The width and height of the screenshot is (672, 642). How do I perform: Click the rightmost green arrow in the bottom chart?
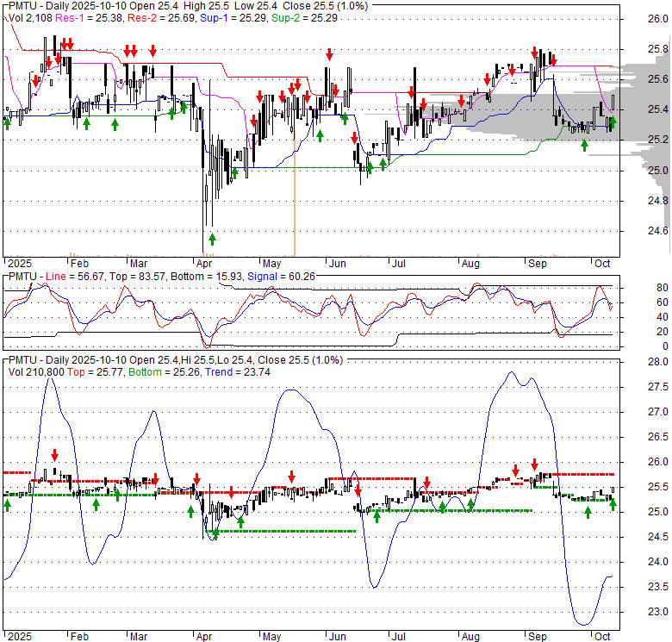click(x=613, y=504)
